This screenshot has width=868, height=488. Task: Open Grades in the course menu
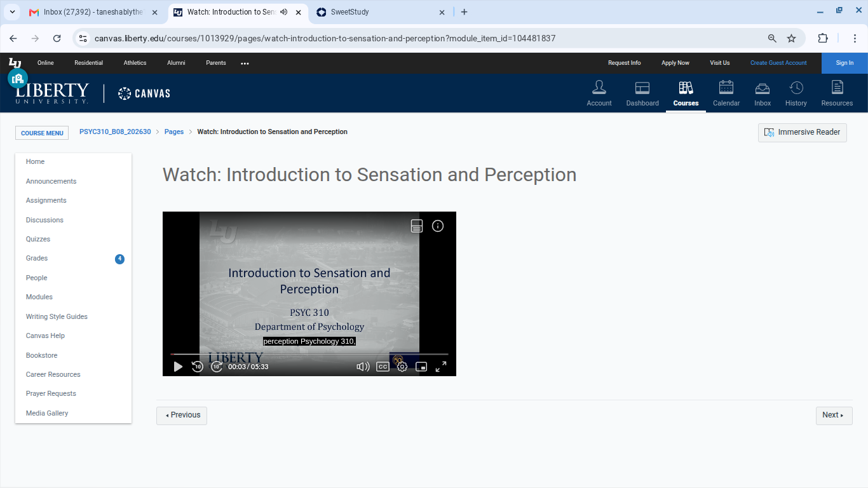pyautogui.click(x=37, y=258)
